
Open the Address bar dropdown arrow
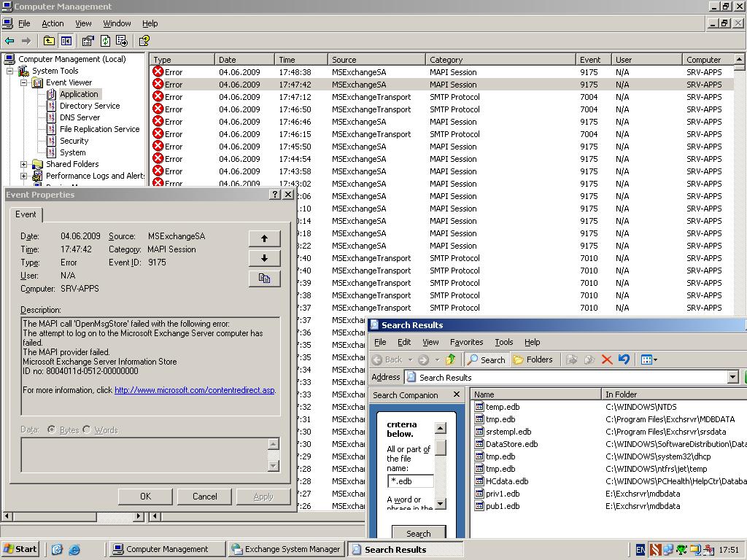tap(733, 377)
